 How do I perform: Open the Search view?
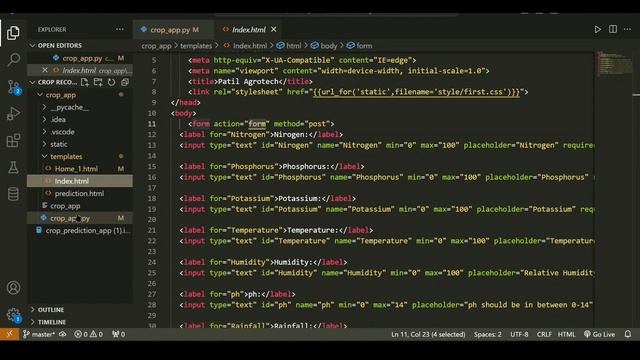click(x=13, y=60)
